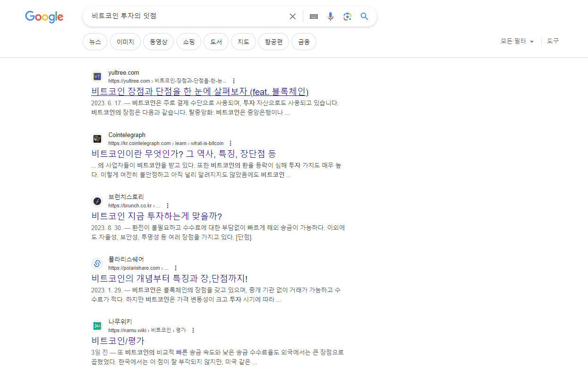Open three-dot menu for yultree.com result

pos(234,81)
